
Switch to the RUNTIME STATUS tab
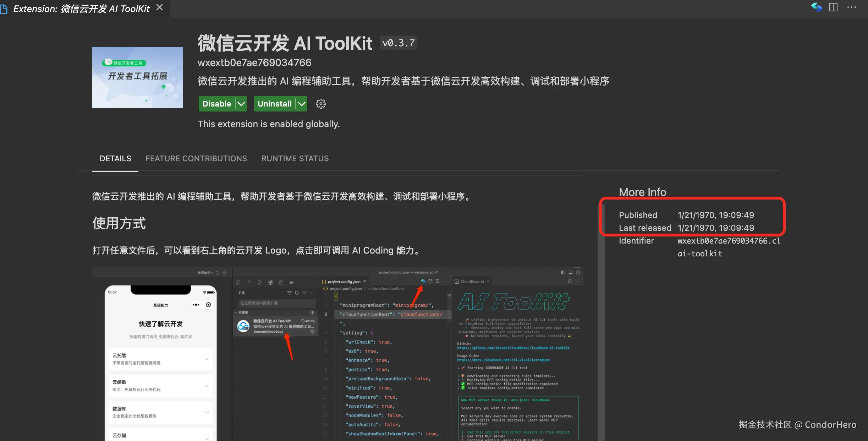click(x=295, y=158)
